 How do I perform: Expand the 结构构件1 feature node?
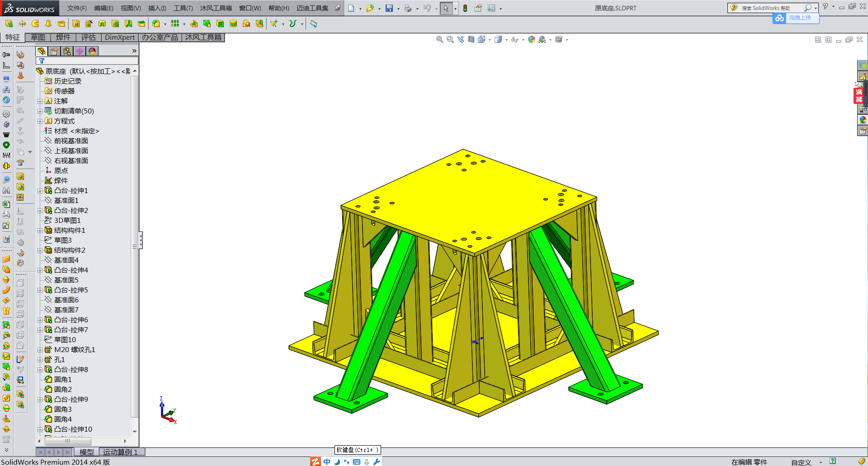point(40,231)
